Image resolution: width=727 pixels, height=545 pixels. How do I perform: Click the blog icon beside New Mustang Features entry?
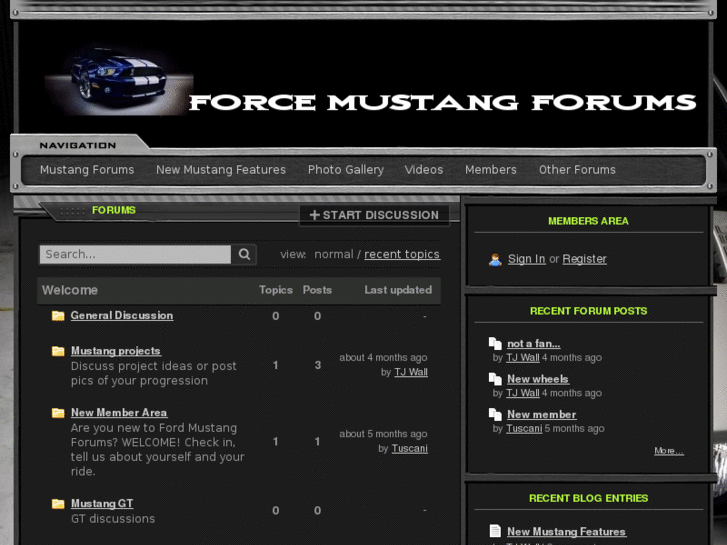(495, 531)
